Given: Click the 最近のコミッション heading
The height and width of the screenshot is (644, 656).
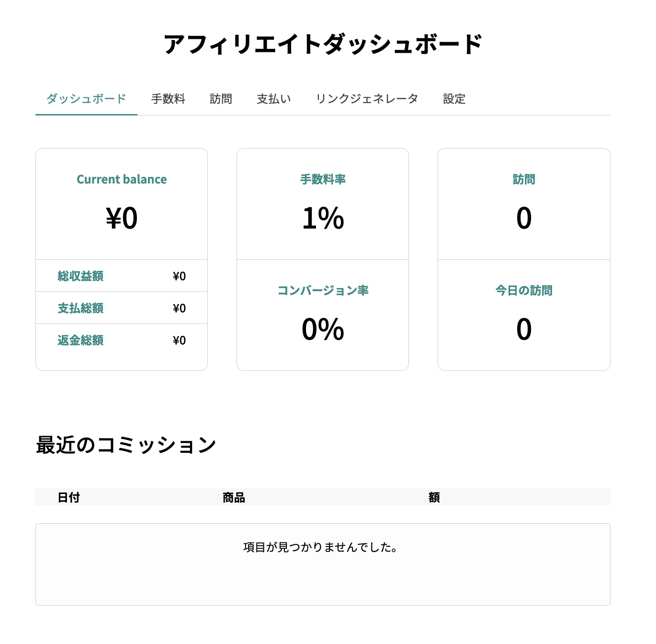Looking at the screenshot, I should pos(126,445).
